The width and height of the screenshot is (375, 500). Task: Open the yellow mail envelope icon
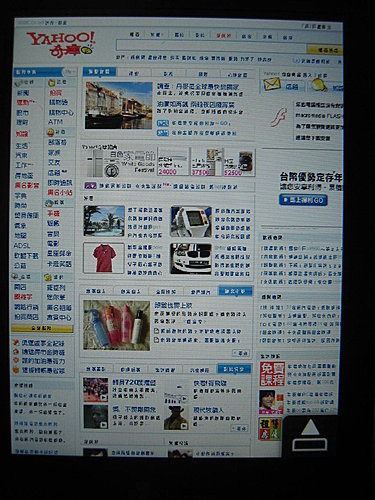(272, 85)
